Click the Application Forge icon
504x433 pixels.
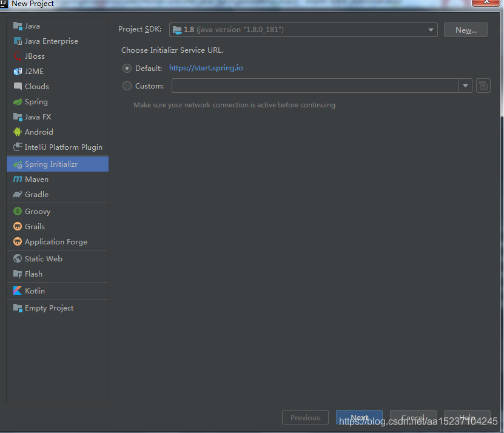coord(18,241)
